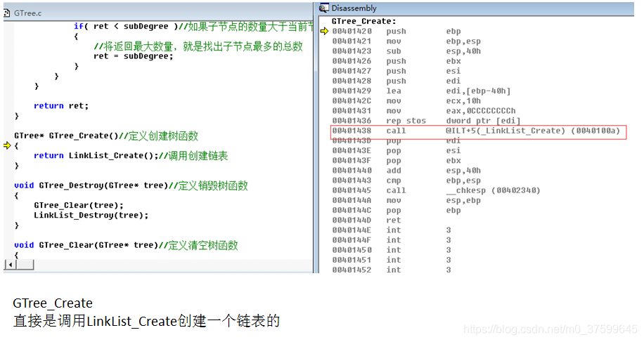
Task: Click the 'GTree_Clear(tree);' call line
Action: click(x=79, y=206)
